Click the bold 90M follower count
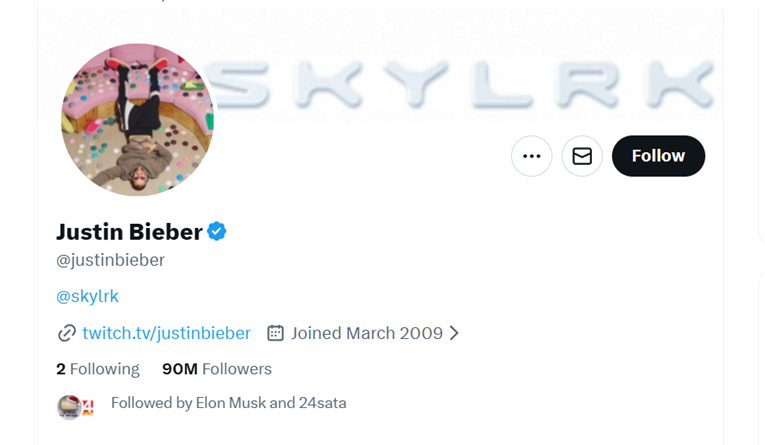Viewport: 765px width, 445px height. (180, 369)
